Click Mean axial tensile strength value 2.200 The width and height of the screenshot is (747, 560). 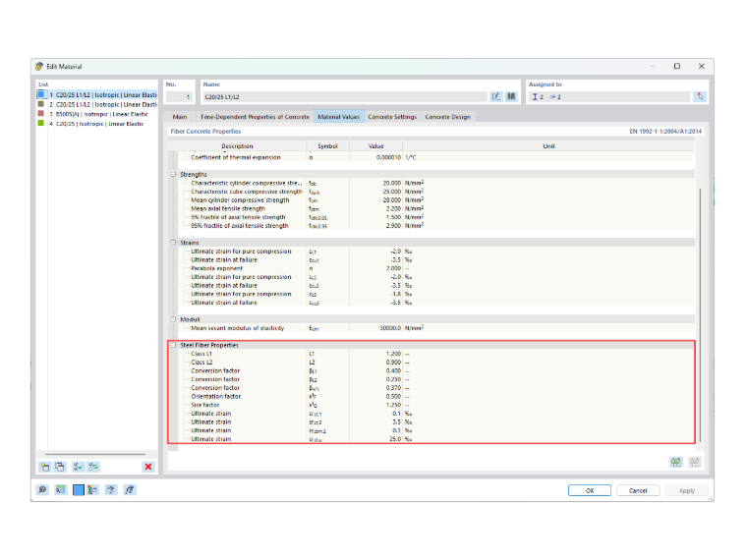click(x=393, y=208)
